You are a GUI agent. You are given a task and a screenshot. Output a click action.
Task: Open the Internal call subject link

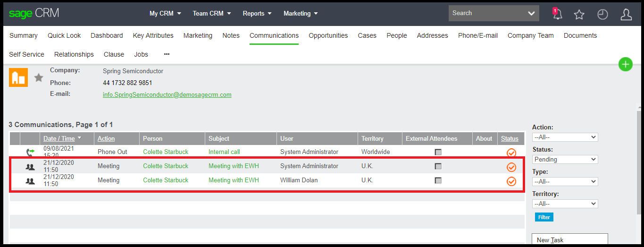pyautogui.click(x=224, y=152)
